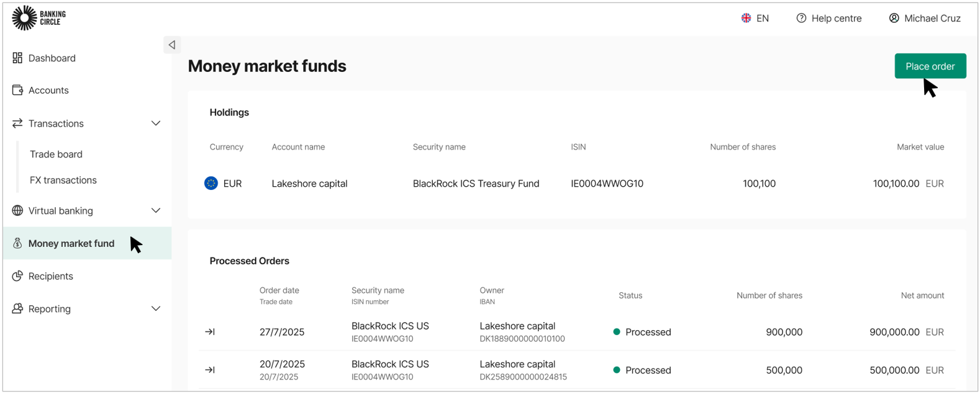Open the Help centre link
Image resolution: width=980 pixels, height=394 pixels.
pos(829,18)
